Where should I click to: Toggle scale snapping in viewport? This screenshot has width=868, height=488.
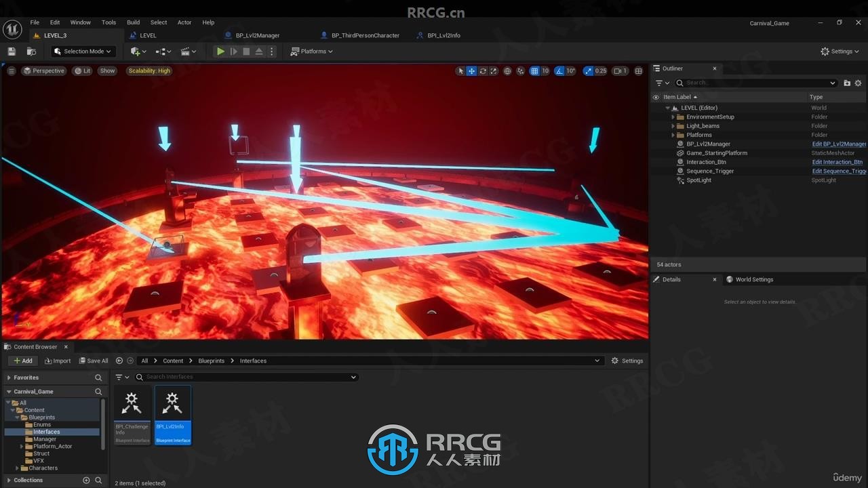pos(589,70)
